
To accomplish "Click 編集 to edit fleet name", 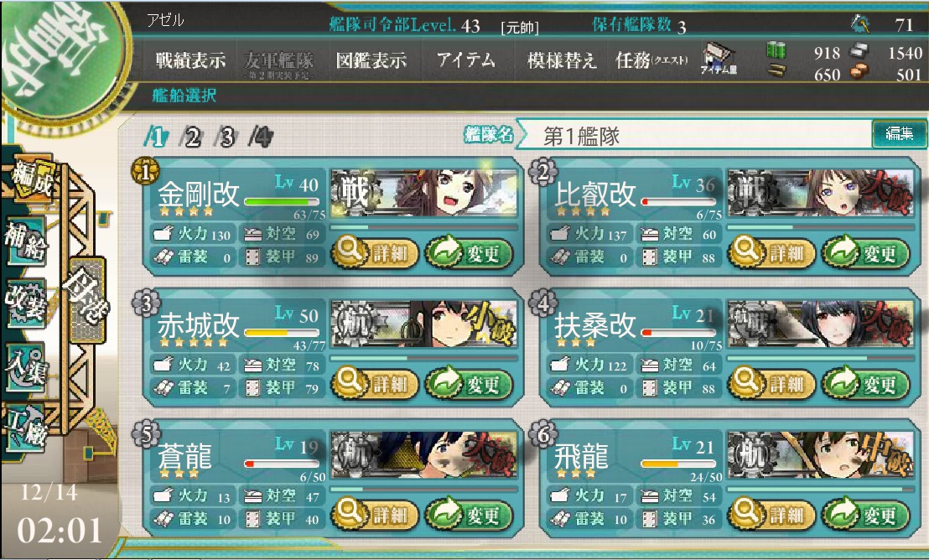I will coord(899,133).
